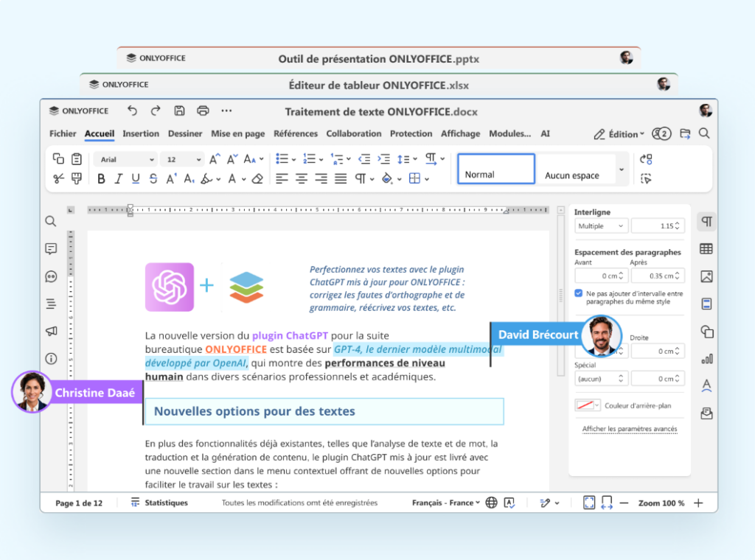This screenshot has width=755, height=560.
Task: Open the Comments panel in left sidebar
Action: tap(51, 249)
